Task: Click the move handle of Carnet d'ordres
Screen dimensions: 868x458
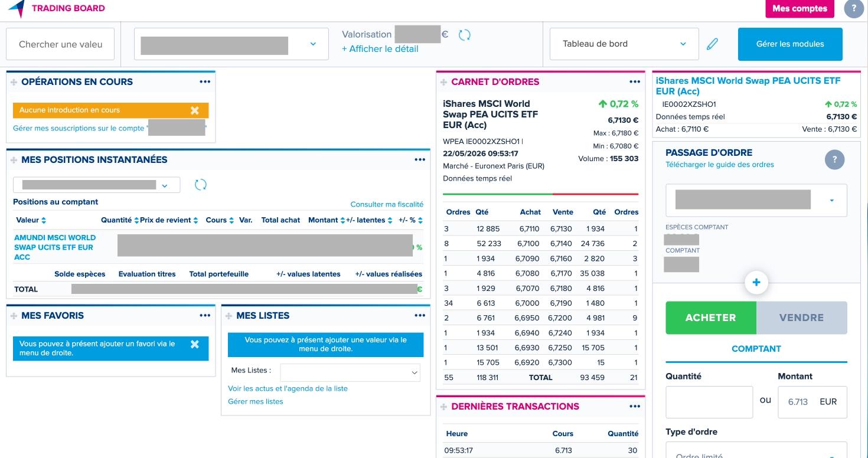Action: point(444,83)
